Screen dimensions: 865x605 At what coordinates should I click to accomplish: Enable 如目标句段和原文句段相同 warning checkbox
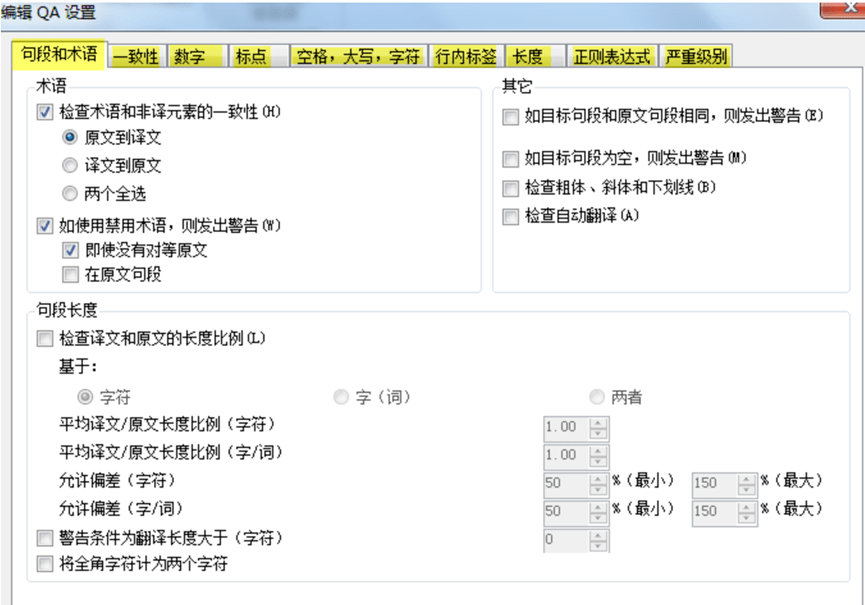(x=510, y=117)
